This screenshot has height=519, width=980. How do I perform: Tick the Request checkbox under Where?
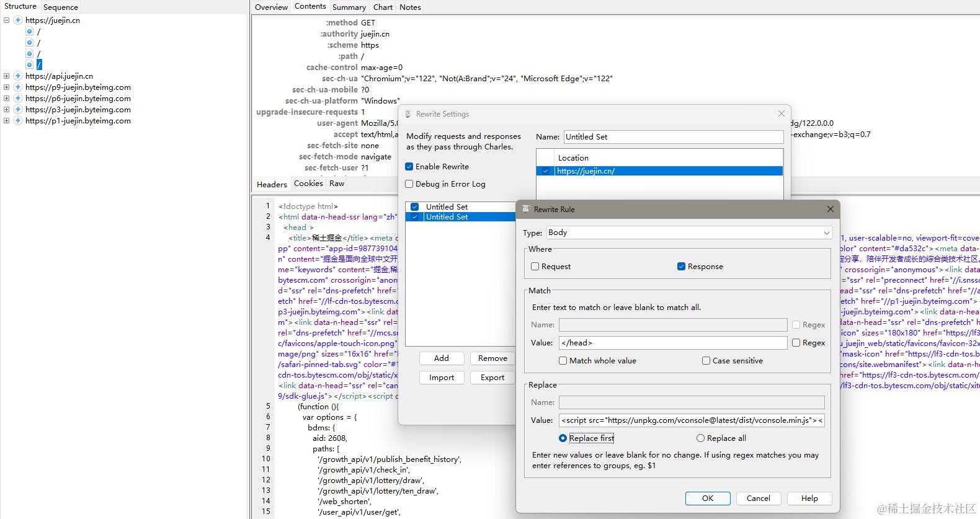click(535, 267)
